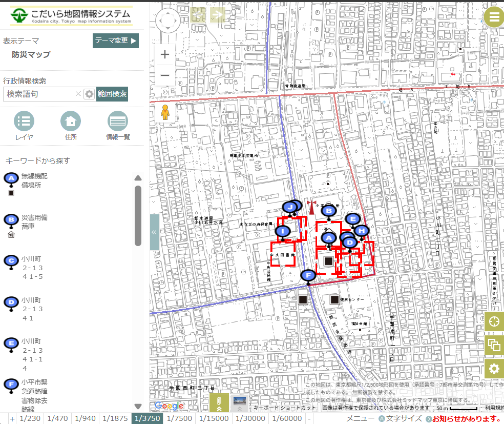Open the レイヤ layer list icon

(24, 122)
